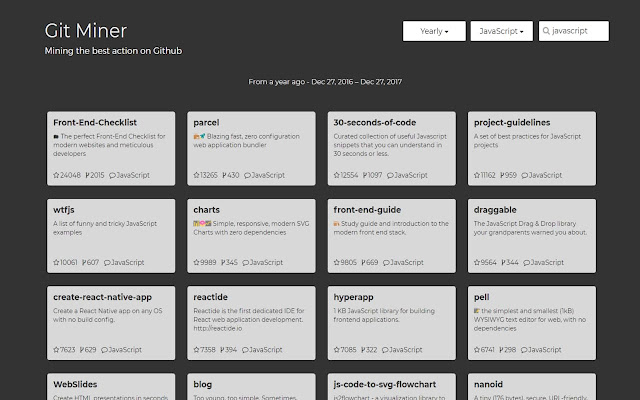Click fork icon beside 629 on create-react-native-app
Viewport: 640px width, 400px height.
coord(82,350)
